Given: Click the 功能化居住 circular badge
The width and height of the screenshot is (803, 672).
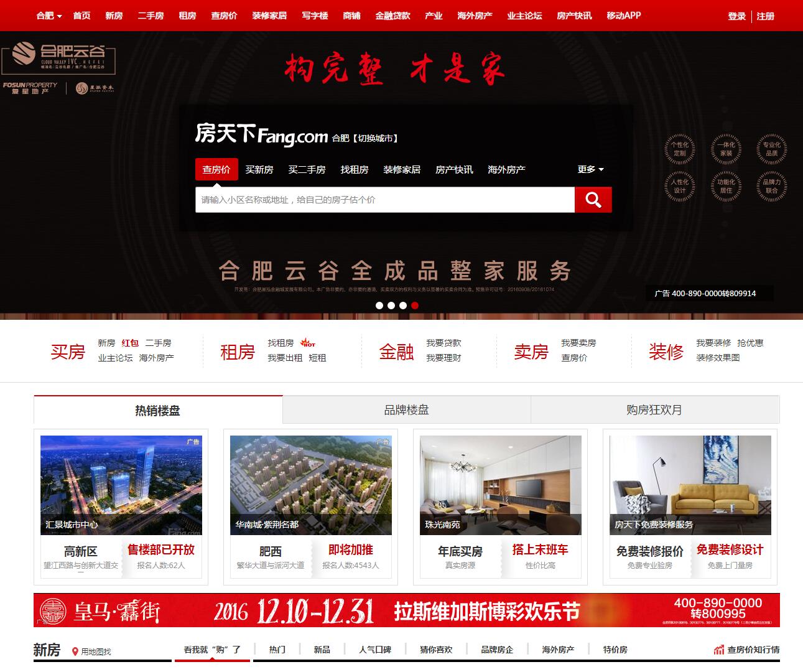Looking at the screenshot, I should point(726,187).
